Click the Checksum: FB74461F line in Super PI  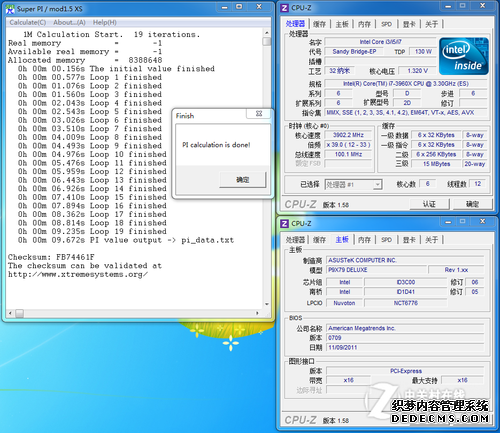(x=51, y=257)
